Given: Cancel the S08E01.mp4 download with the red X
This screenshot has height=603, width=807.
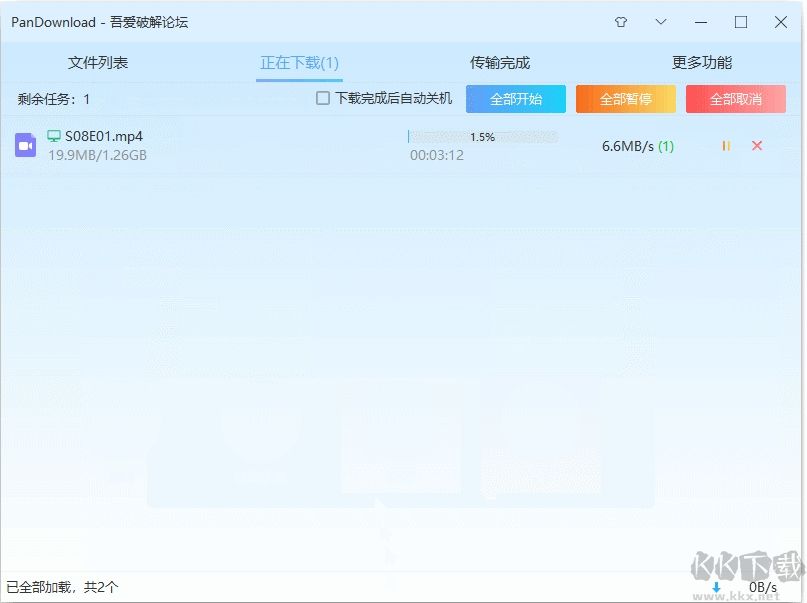Looking at the screenshot, I should tap(755, 146).
